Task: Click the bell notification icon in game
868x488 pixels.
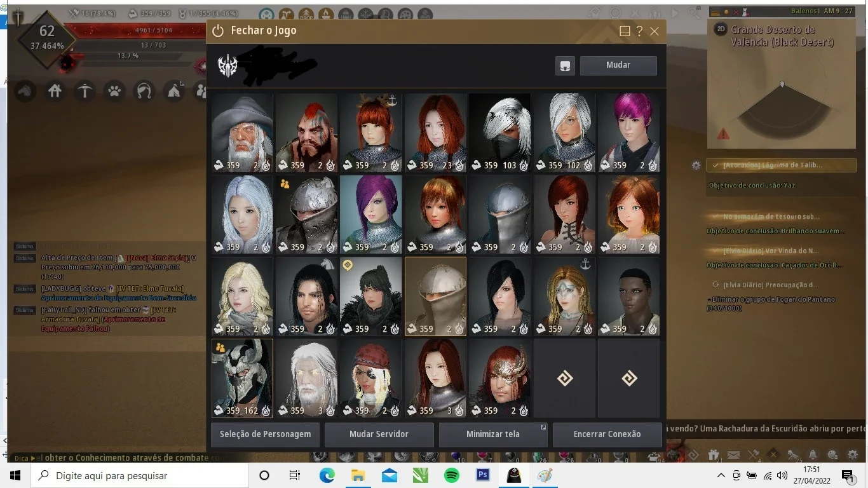Action: [x=813, y=455]
